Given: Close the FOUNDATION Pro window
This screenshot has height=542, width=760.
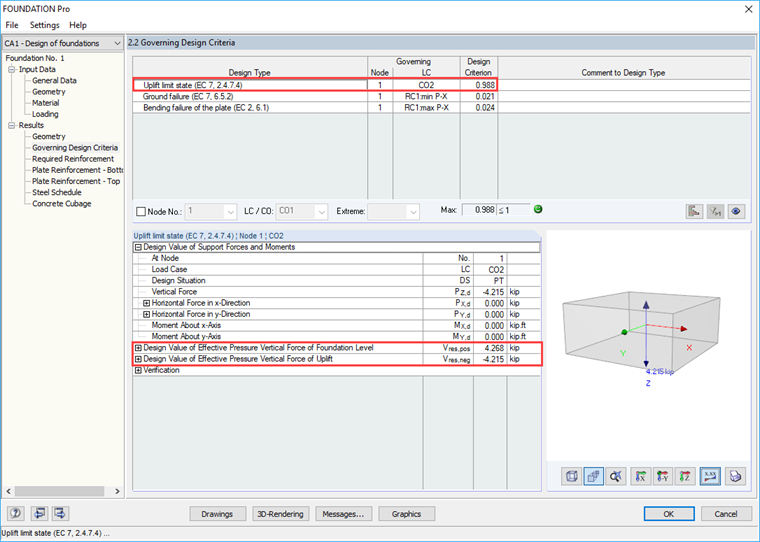Looking at the screenshot, I should click(x=749, y=9).
